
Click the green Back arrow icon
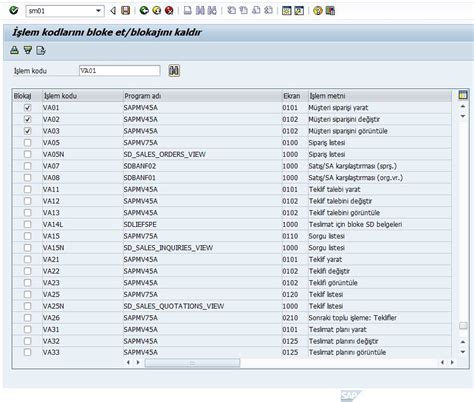coord(144,11)
